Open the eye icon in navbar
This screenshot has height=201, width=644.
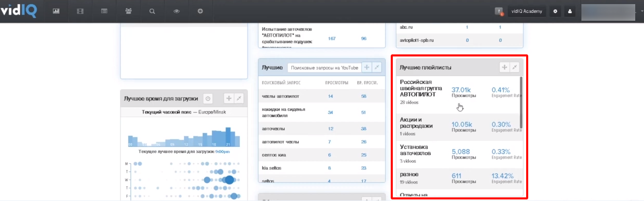(x=176, y=11)
